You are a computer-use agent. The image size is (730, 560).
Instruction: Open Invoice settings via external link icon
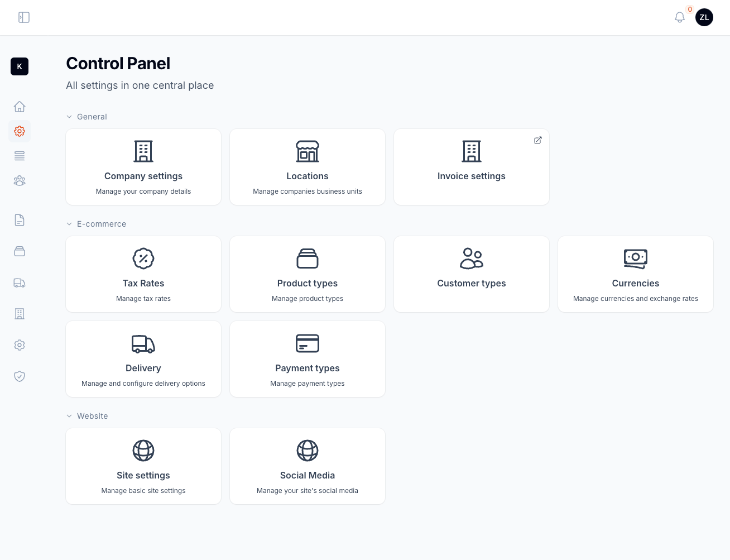537,140
